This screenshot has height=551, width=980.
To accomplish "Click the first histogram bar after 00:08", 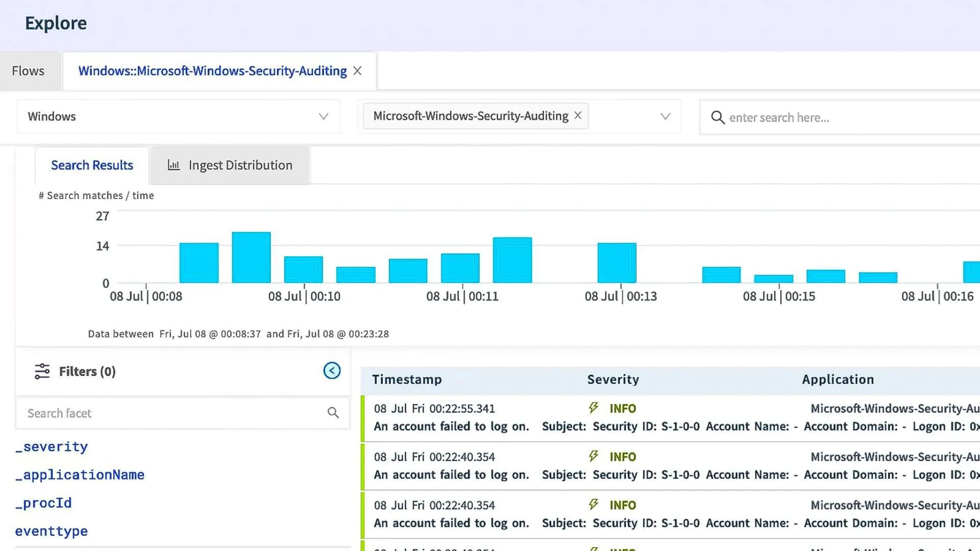I will coord(199,263).
